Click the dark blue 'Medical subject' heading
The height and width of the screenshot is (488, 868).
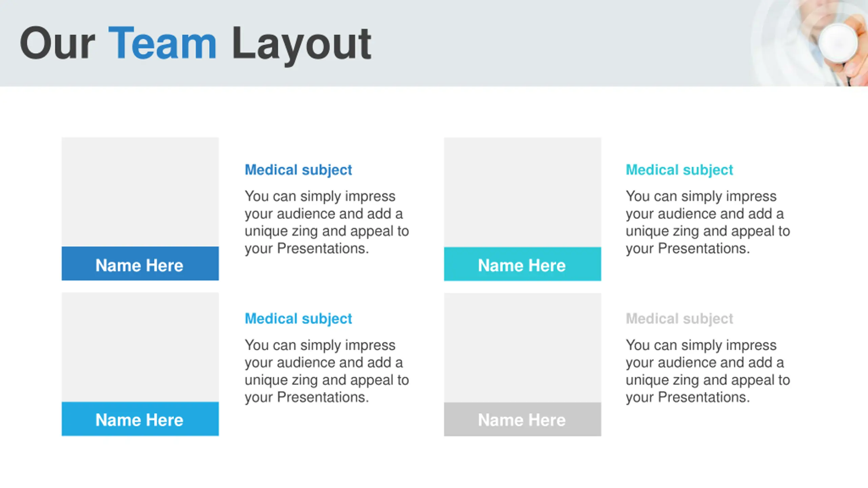click(298, 170)
